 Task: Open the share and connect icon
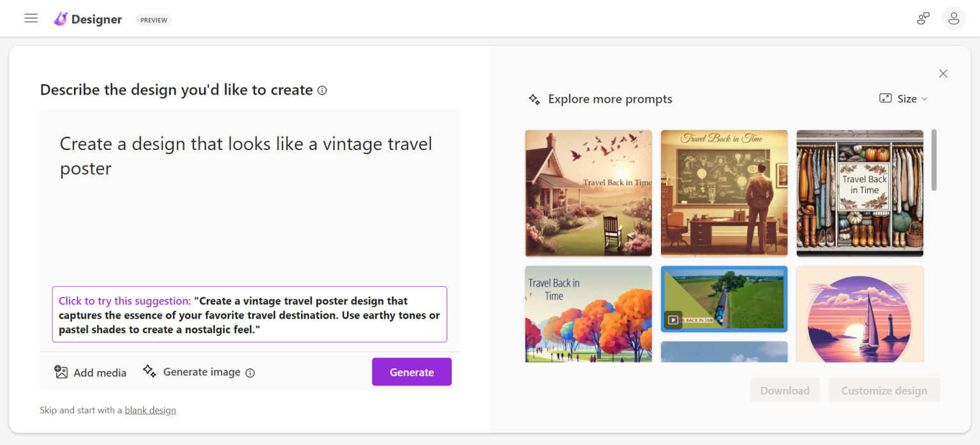click(x=923, y=19)
